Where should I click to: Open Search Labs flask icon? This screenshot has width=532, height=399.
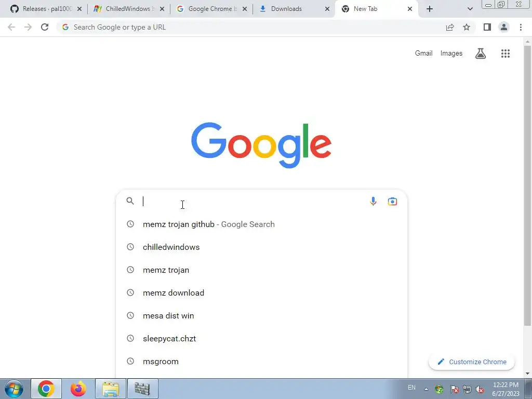click(480, 54)
